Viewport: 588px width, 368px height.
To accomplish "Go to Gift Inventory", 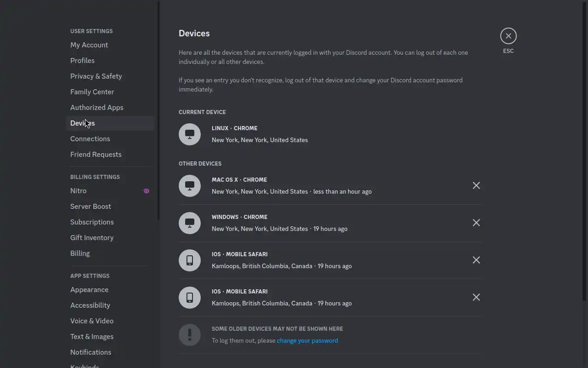I will pos(92,238).
